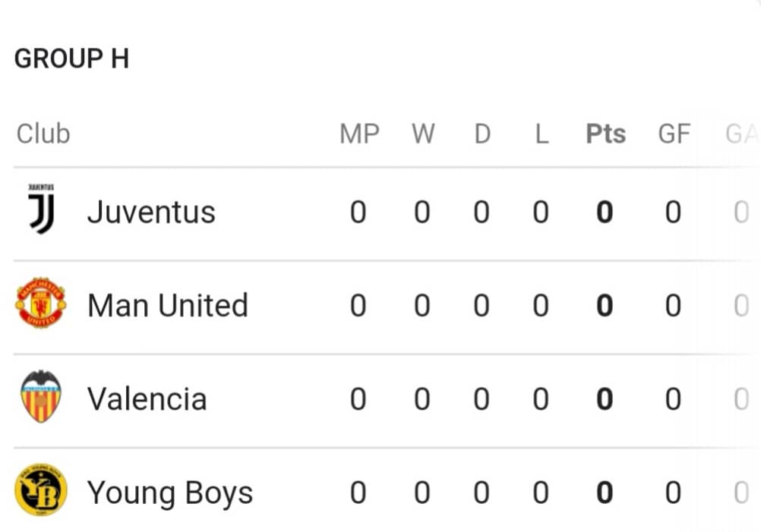Click the GF column header
Viewport: 761px width, 532px height.
point(674,134)
